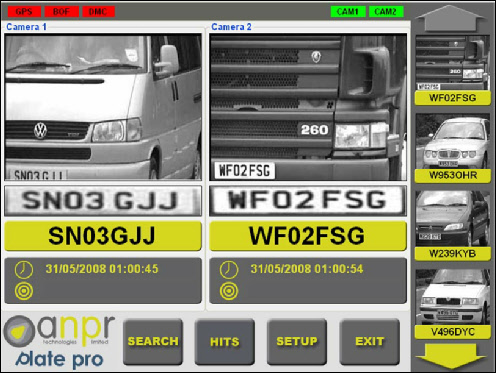Select the W953OHR plate label
The image size is (496, 373).
pos(453,175)
